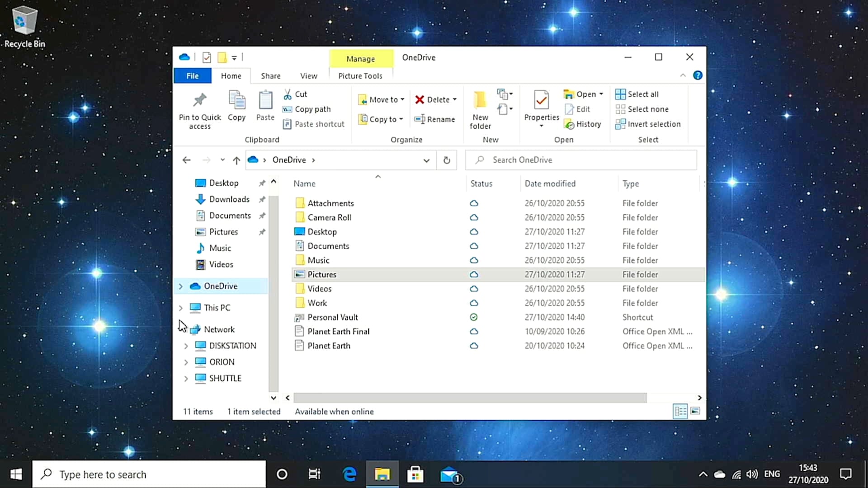
Task: Click the Cut scissors icon
Action: [x=288, y=94]
